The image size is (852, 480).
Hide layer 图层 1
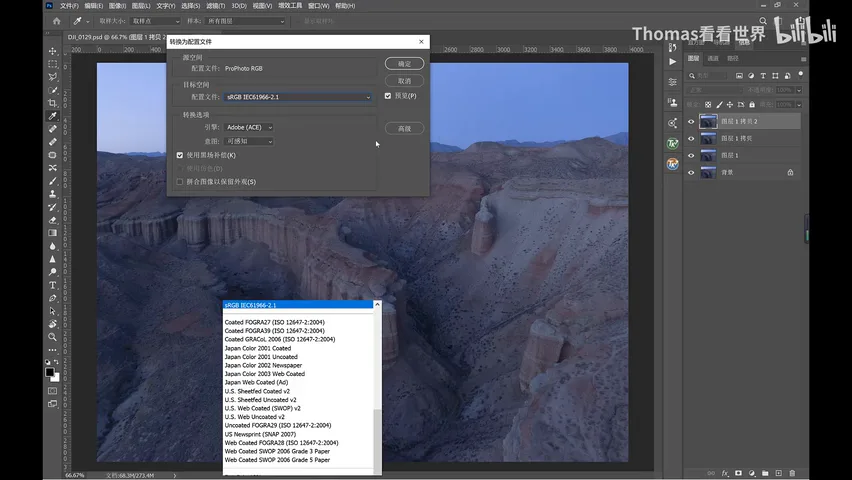[x=691, y=155]
